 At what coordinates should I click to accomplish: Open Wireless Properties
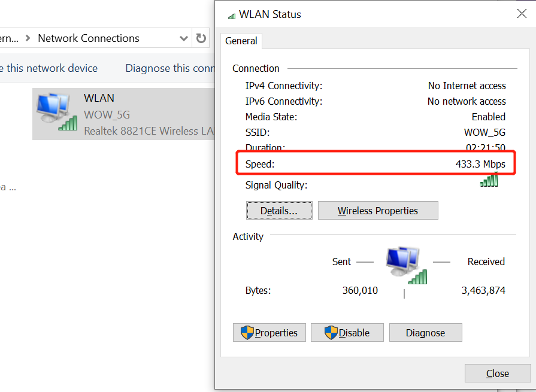click(x=378, y=211)
